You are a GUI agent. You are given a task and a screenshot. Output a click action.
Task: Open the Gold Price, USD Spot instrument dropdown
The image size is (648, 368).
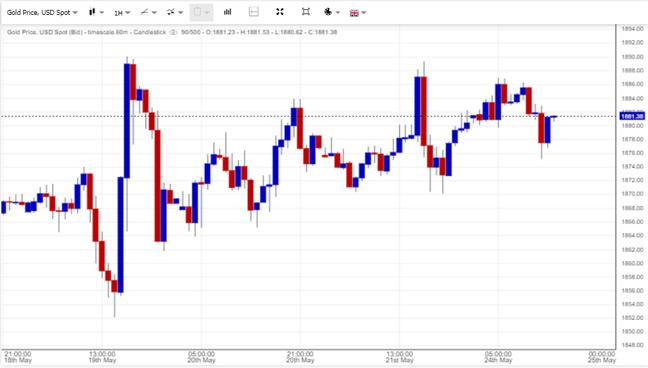coord(42,12)
